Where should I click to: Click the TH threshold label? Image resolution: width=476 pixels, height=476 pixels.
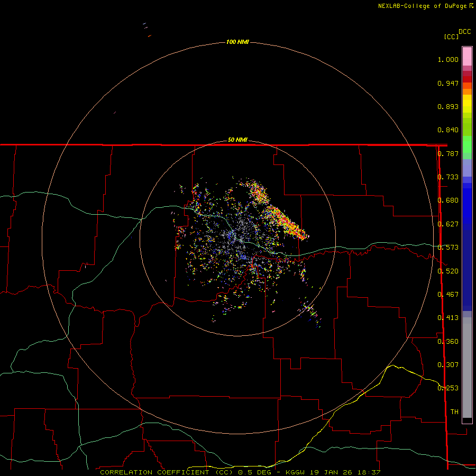(454, 412)
